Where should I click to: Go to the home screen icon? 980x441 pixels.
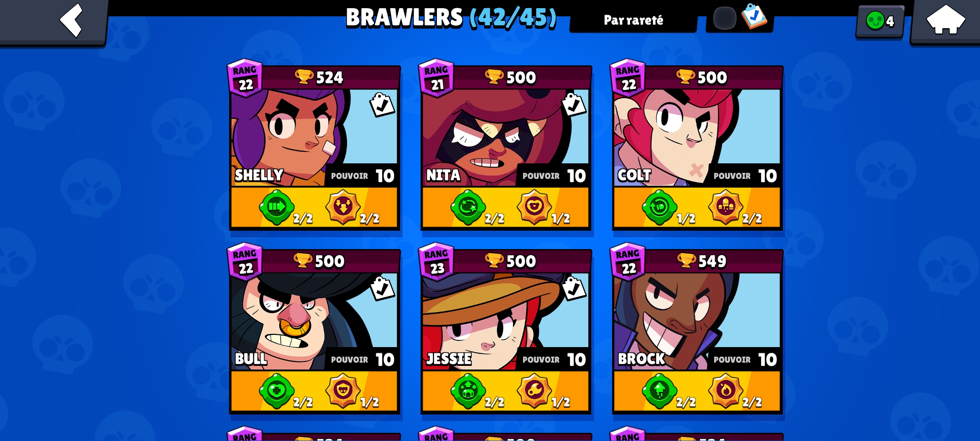[x=946, y=20]
